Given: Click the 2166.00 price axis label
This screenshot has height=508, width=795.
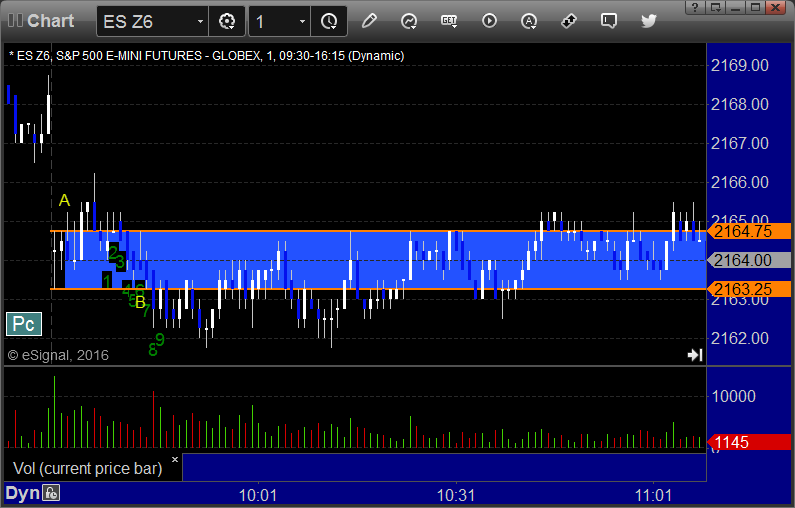Looking at the screenshot, I should 740,182.
